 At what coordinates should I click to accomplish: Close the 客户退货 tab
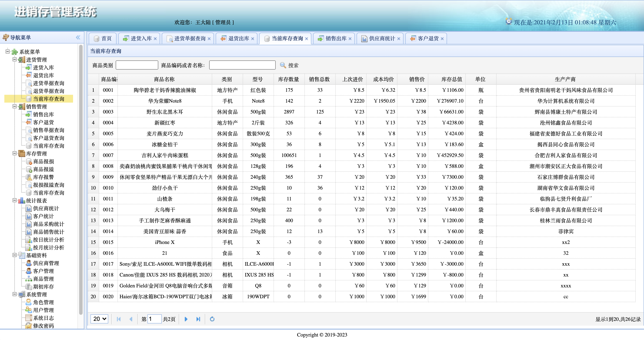pyautogui.click(x=442, y=39)
